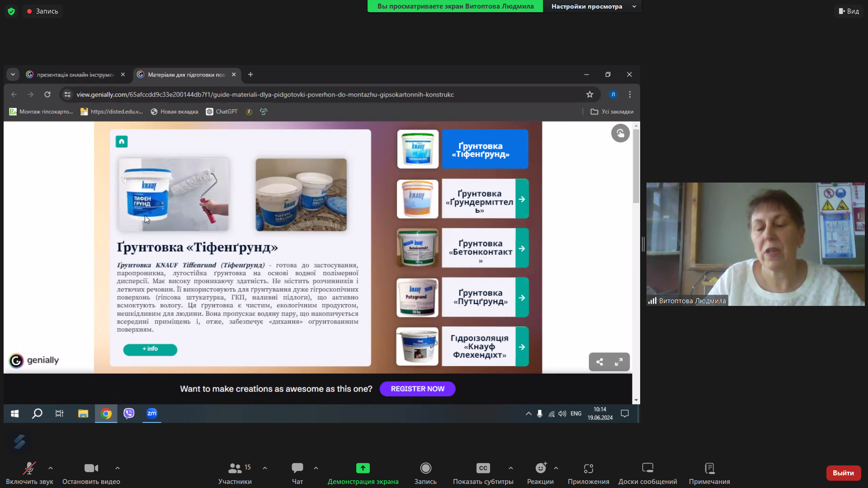Click the green + info button
This screenshot has width=868, height=488.
[x=150, y=349]
